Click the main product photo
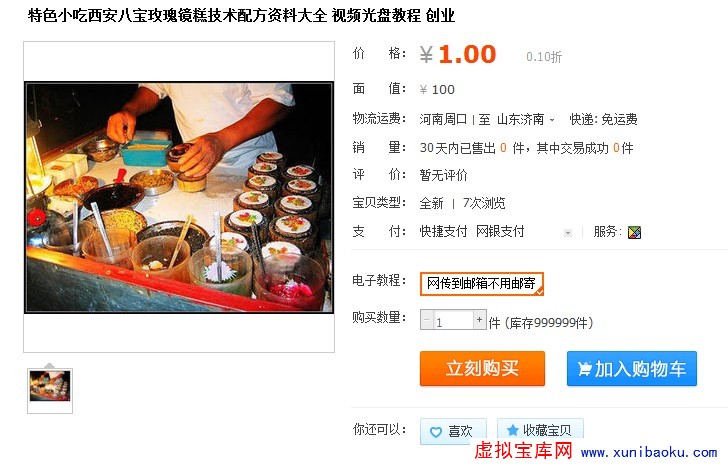This screenshot has width=728, height=469. tap(179, 197)
